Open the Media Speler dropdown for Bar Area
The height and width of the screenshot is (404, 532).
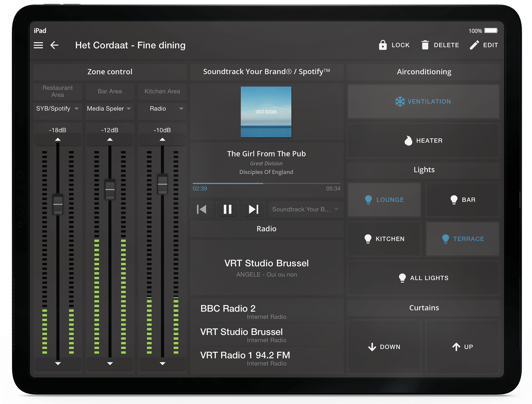109,108
